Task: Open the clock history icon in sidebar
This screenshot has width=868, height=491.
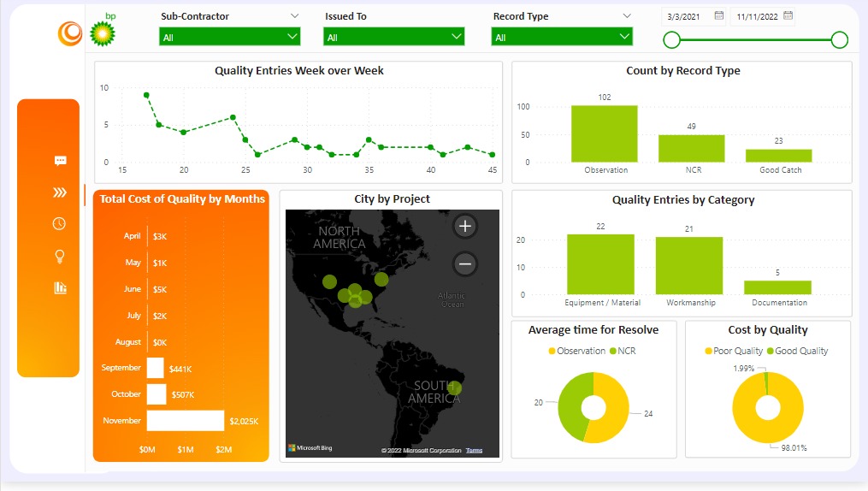Action: tap(59, 224)
